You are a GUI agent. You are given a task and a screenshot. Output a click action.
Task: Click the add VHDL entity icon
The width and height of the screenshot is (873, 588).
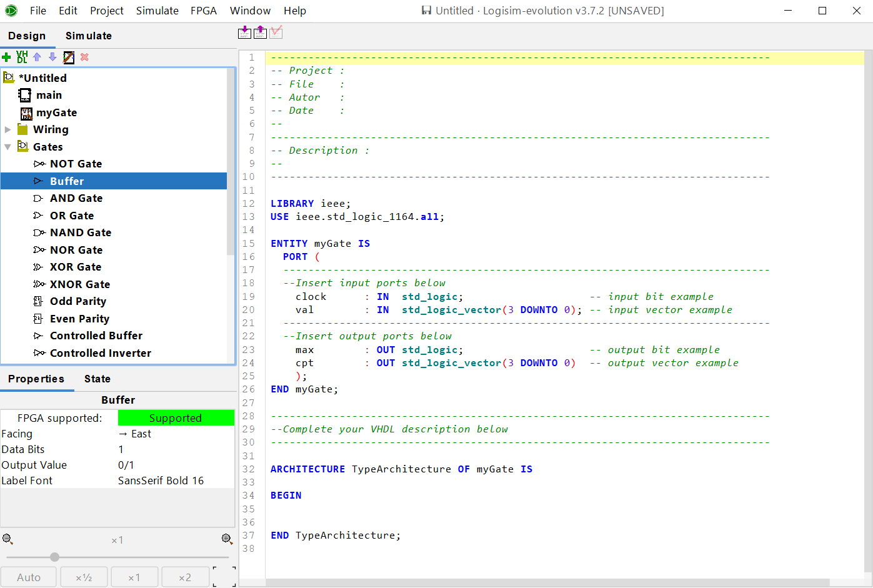coord(22,57)
